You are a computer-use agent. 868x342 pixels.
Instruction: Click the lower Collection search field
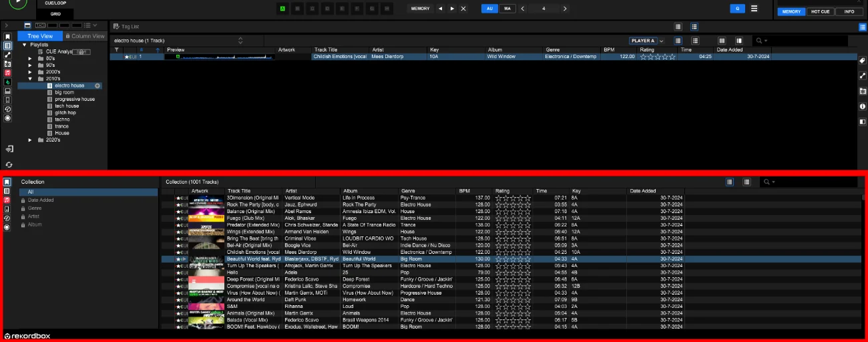(x=809, y=182)
